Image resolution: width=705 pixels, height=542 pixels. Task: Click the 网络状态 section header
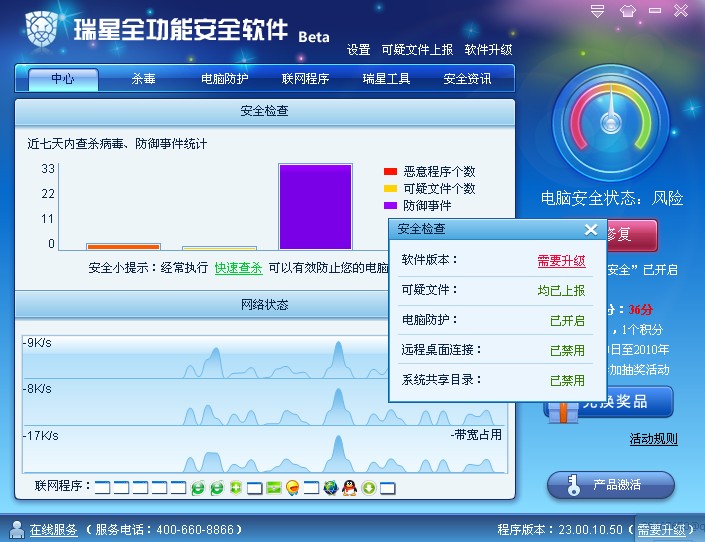pyautogui.click(x=264, y=305)
